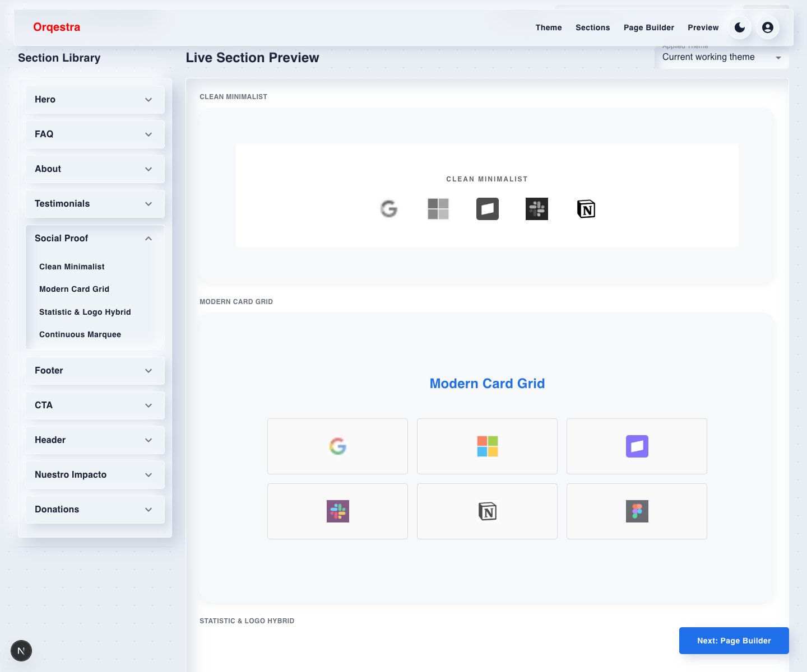The width and height of the screenshot is (807, 672).
Task: Click the purple logo card in the grid
Action: 637,446
